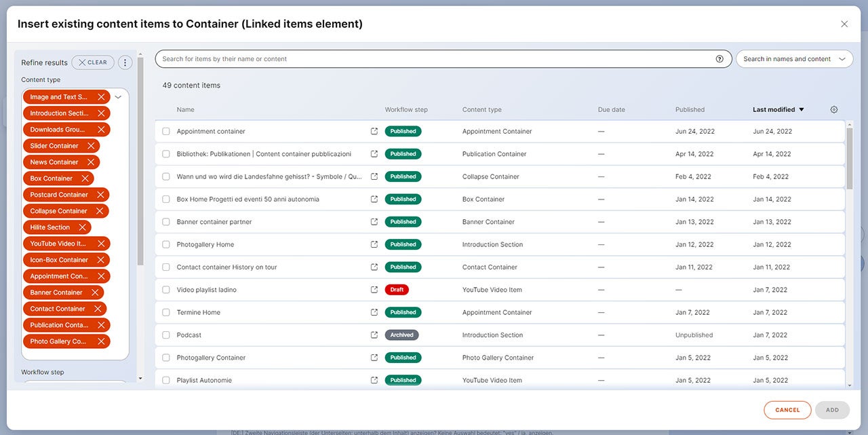Tick the Photogallery Home row checkbox
The image size is (868, 435).
point(166,244)
